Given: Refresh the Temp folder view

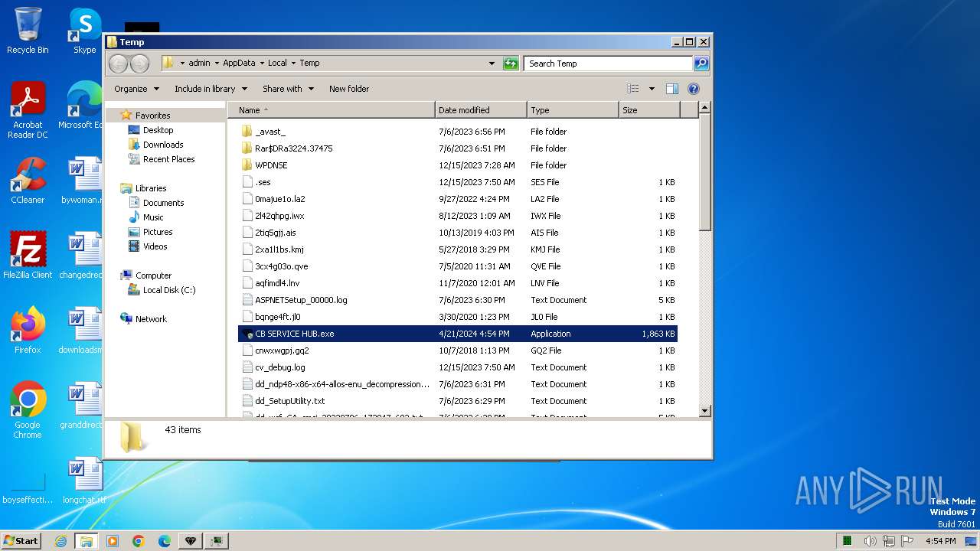Looking at the screenshot, I should pyautogui.click(x=511, y=64).
